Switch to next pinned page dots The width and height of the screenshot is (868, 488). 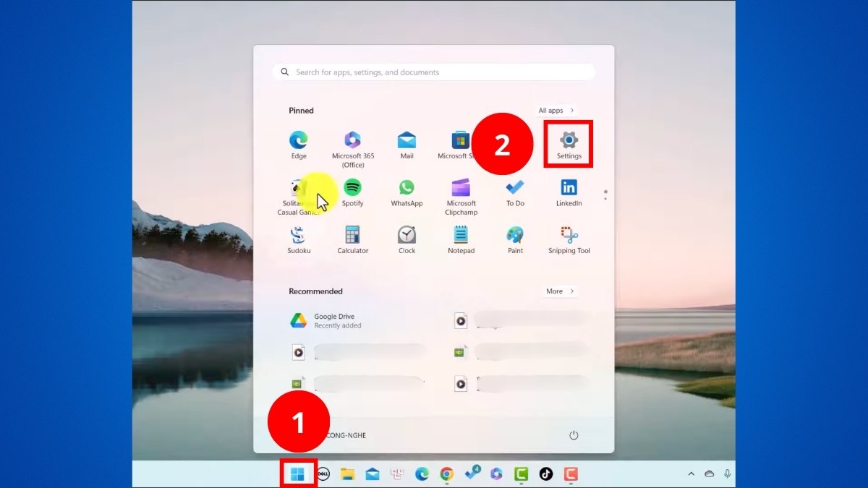pos(605,195)
